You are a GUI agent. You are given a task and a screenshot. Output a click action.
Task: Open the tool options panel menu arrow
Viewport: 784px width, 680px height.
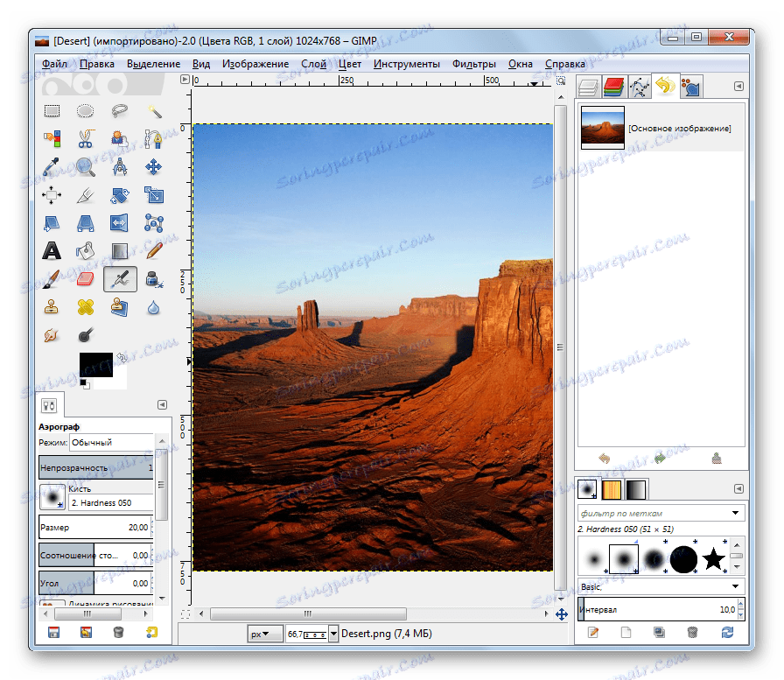point(162,405)
